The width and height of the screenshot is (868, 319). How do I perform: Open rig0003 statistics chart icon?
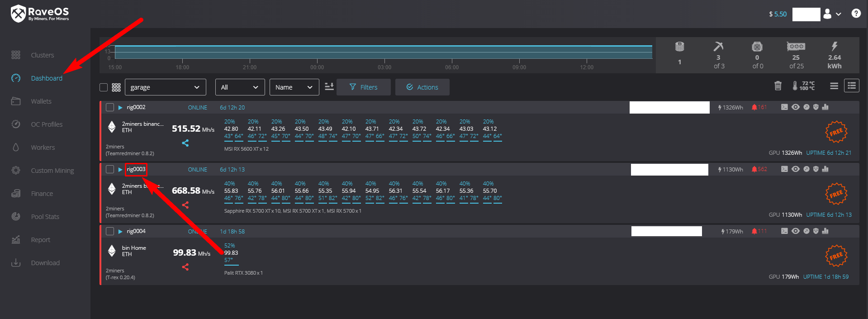pos(825,169)
